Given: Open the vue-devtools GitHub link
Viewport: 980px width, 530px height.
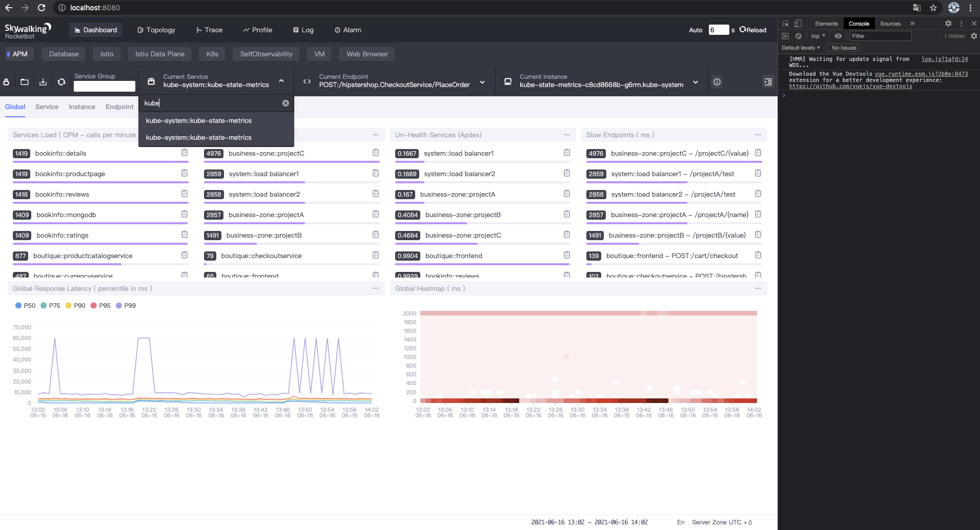Looking at the screenshot, I should (850, 87).
